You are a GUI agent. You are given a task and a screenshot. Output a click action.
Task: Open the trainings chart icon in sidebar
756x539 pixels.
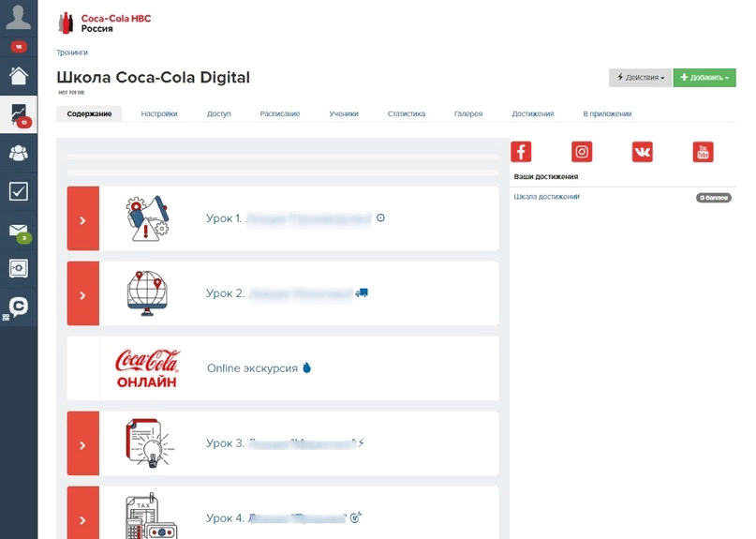pos(19,114)
